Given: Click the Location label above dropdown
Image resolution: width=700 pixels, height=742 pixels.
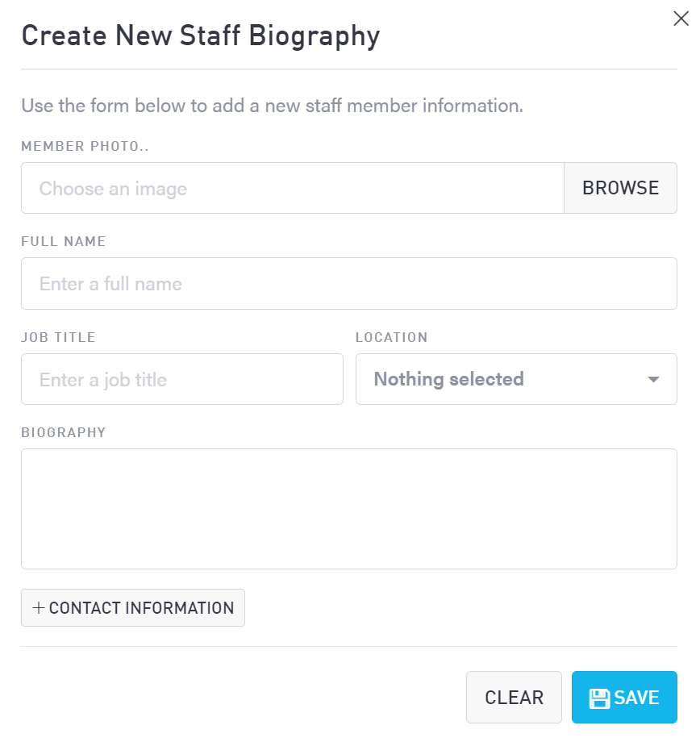Looking at the screenshot, I should tap(392, 337).
